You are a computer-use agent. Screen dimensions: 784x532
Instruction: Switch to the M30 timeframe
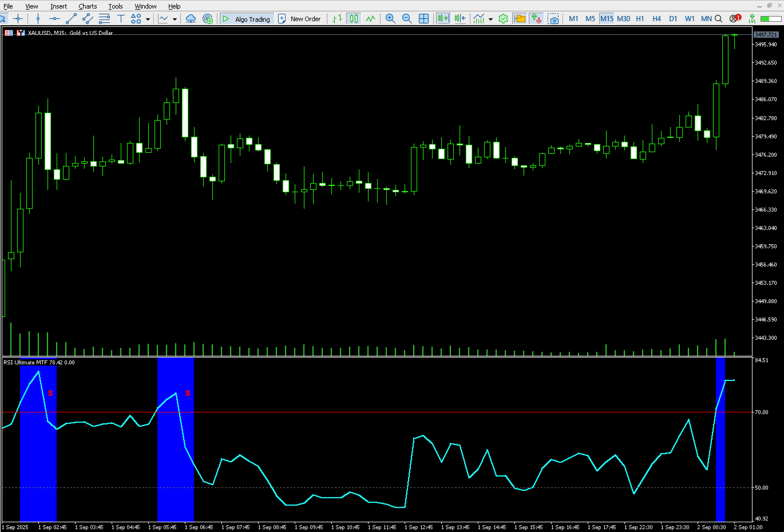623,19
